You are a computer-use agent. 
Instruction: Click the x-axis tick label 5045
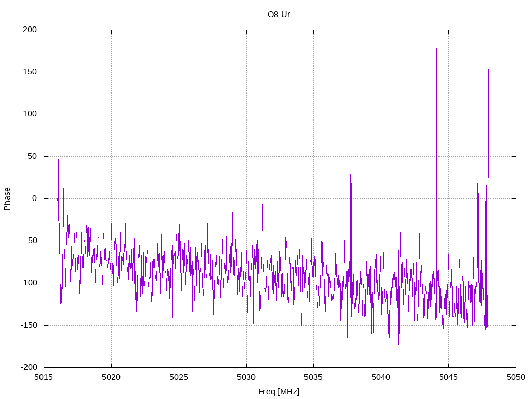448,377
